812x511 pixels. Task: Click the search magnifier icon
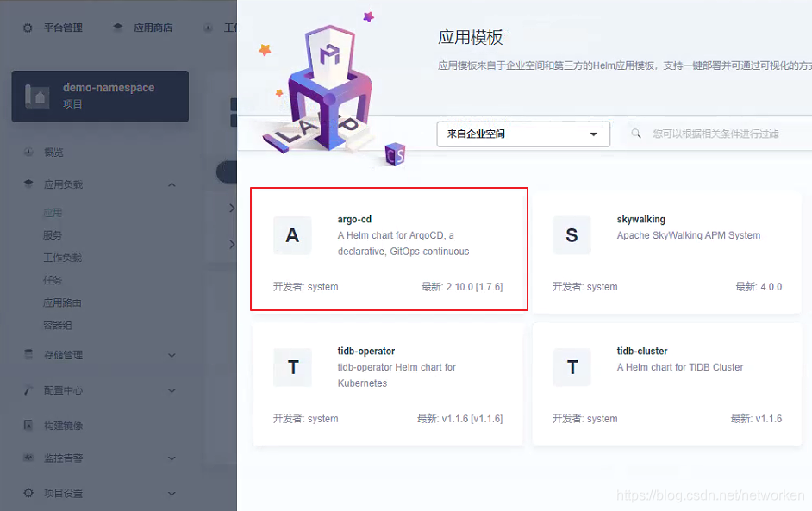(x=636, y=134)
